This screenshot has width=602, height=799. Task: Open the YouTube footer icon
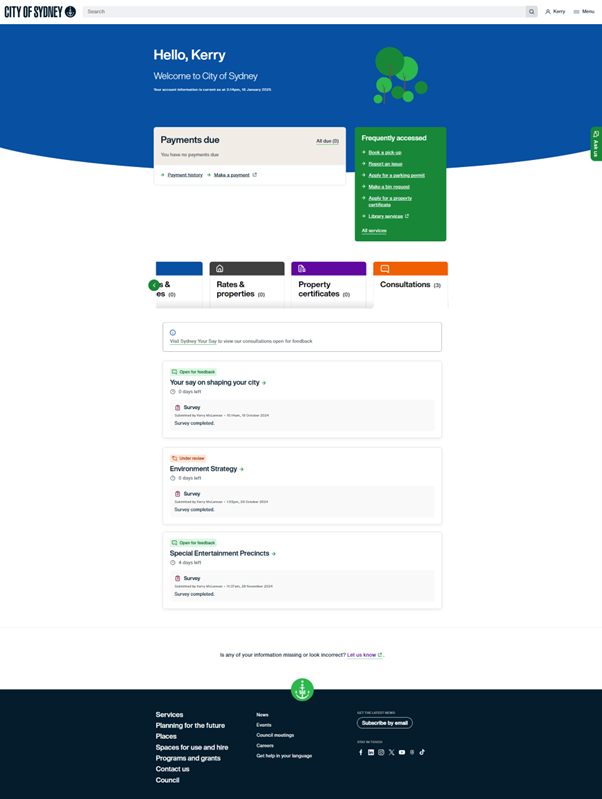pos(402,752)
